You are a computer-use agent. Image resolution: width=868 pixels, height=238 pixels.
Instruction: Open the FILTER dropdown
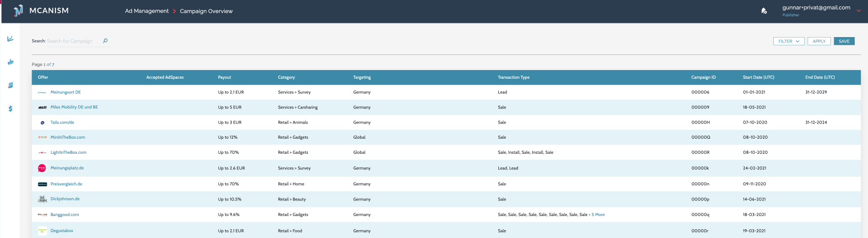[789, 41]
